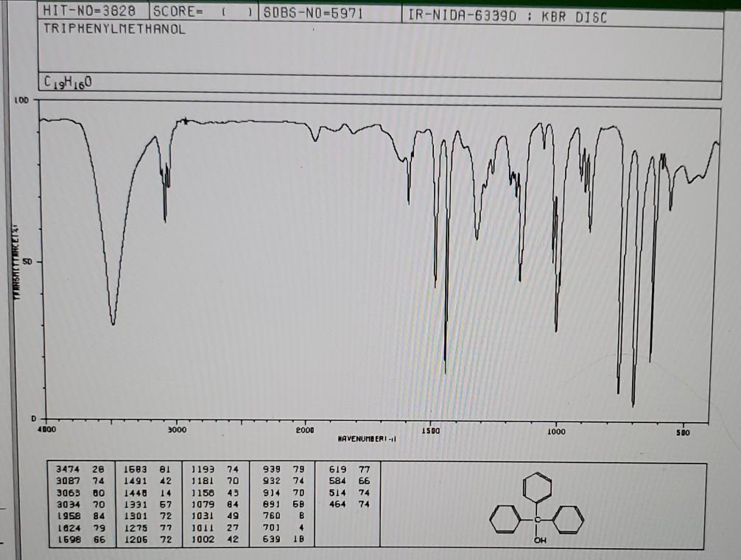Select the 1275 entry in peak table

147,528
